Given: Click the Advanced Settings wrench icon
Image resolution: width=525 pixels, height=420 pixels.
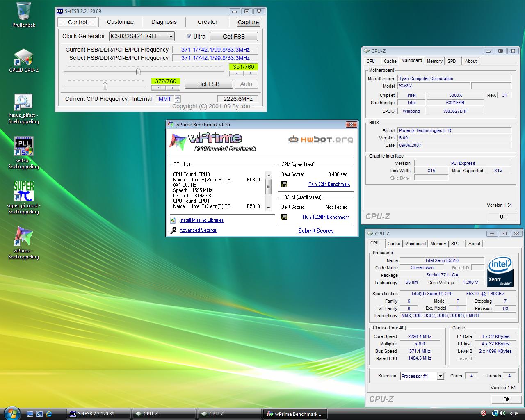Looking at the screenshot, I should click(173, 230).
